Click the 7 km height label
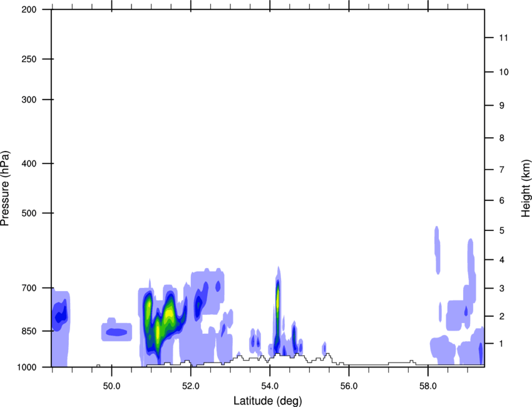 click(x=502, y=170)
